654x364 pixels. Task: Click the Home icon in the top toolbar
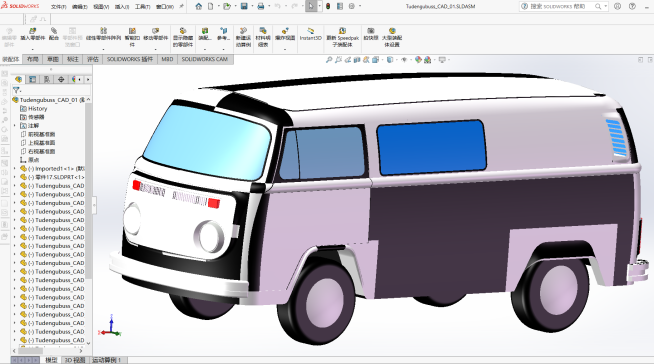tap(199, 6)
